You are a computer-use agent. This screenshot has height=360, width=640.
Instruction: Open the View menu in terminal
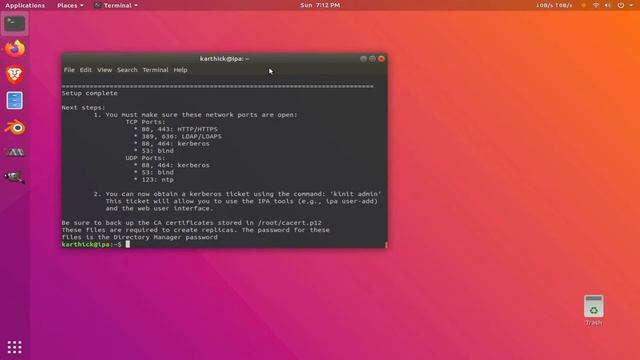(x=104, y=70)
